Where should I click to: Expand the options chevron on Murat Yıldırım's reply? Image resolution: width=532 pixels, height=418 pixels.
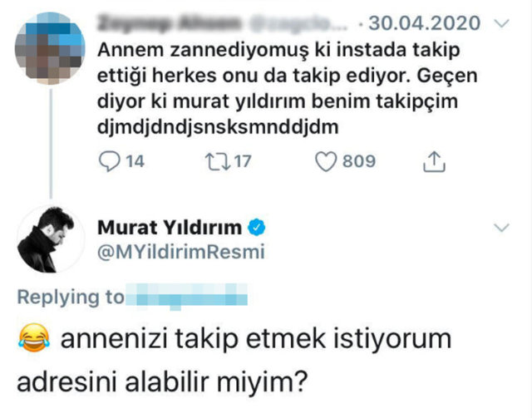tap(502, 228)
